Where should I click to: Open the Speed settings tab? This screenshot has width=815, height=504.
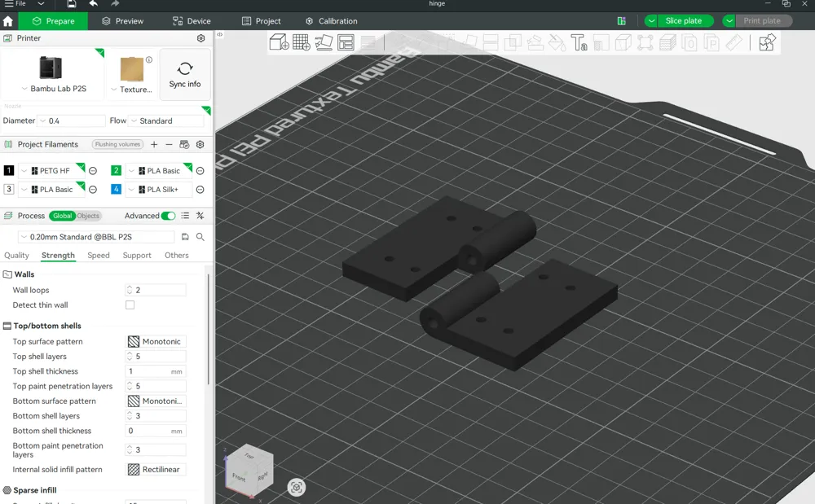click(99, 256)
